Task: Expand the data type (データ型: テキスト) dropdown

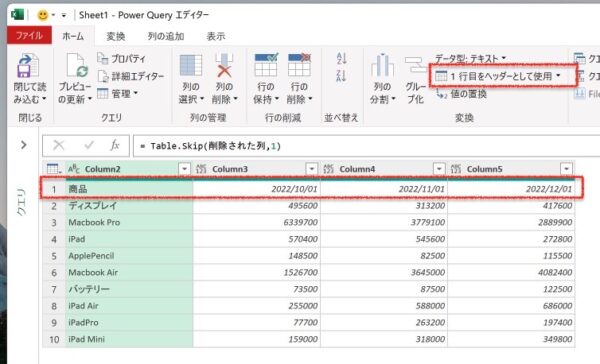Action: (x=471, y=59)
